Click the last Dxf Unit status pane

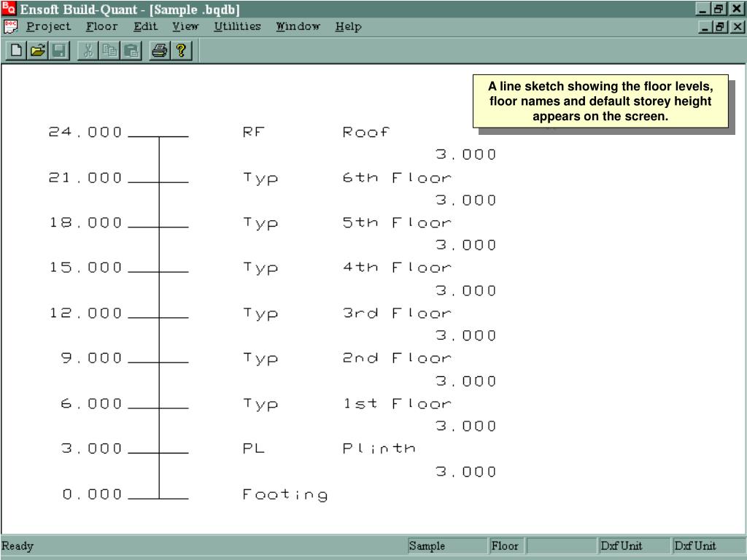pyautogui.click(x=708, y=545)
